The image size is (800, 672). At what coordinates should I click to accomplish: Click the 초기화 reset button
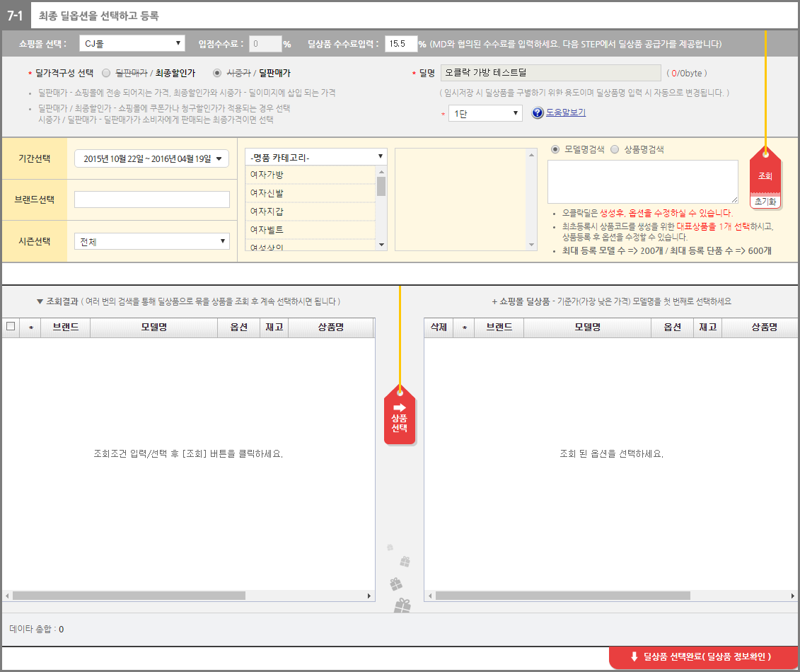click(x=765, y=202)
